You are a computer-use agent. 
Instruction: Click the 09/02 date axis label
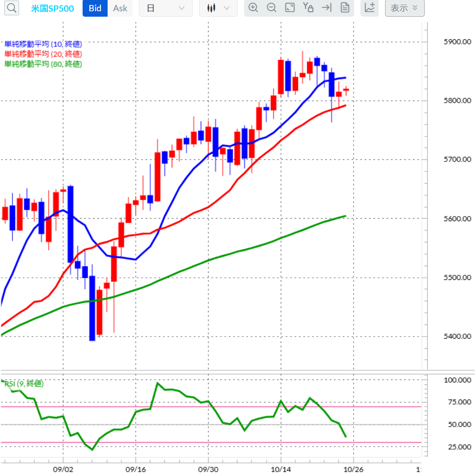(x=63, y=469)
